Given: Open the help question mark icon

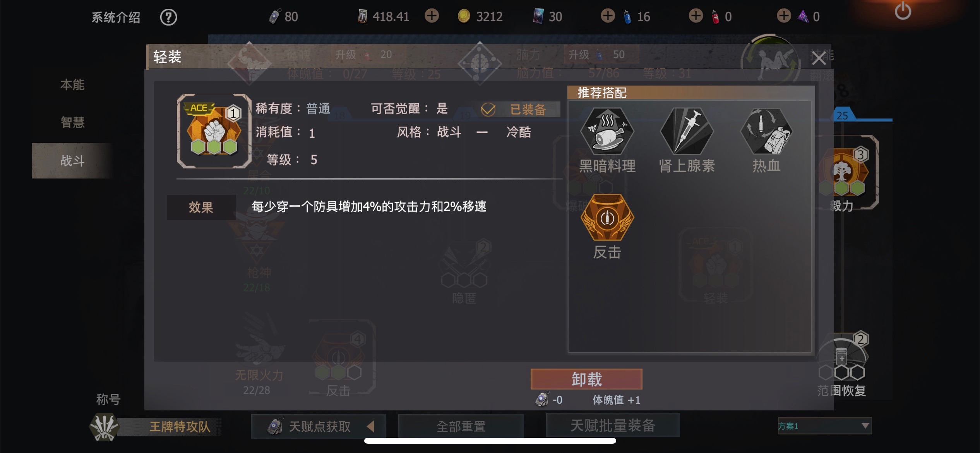Looking at the screenshot, I should coord(168,17).
